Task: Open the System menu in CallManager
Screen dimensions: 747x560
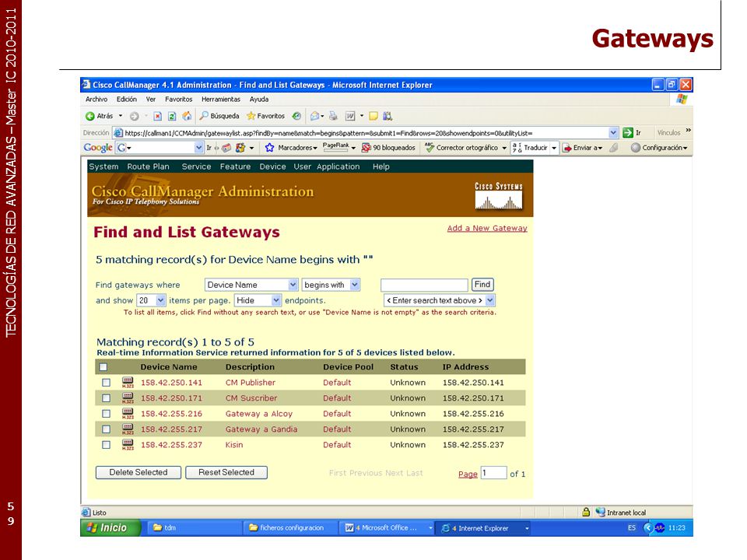Action: (x=103, y=166)
